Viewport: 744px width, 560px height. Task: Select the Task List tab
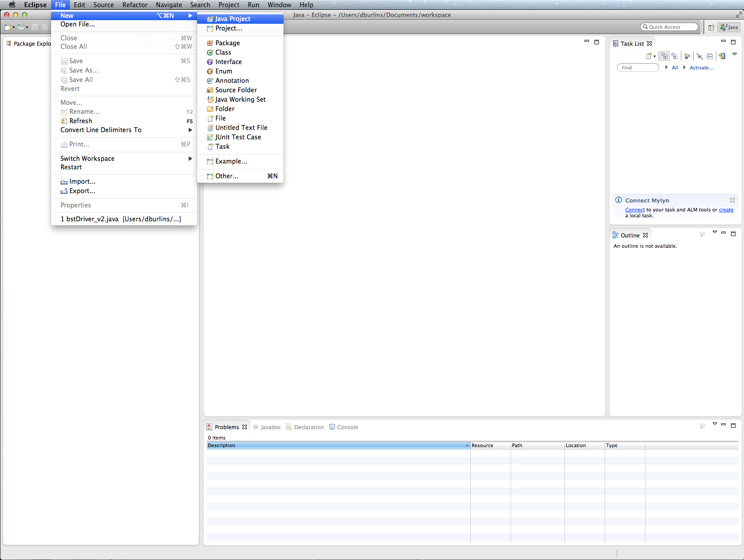point(632,43)
